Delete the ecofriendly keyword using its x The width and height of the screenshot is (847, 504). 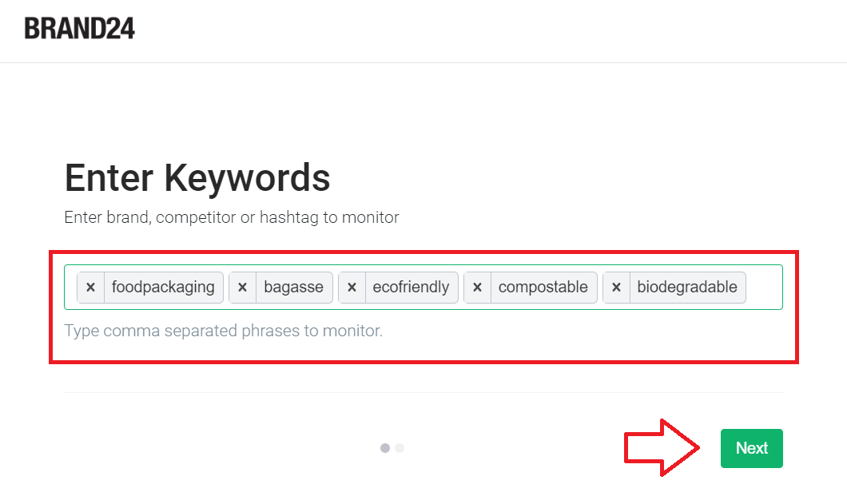coord(352,288)
